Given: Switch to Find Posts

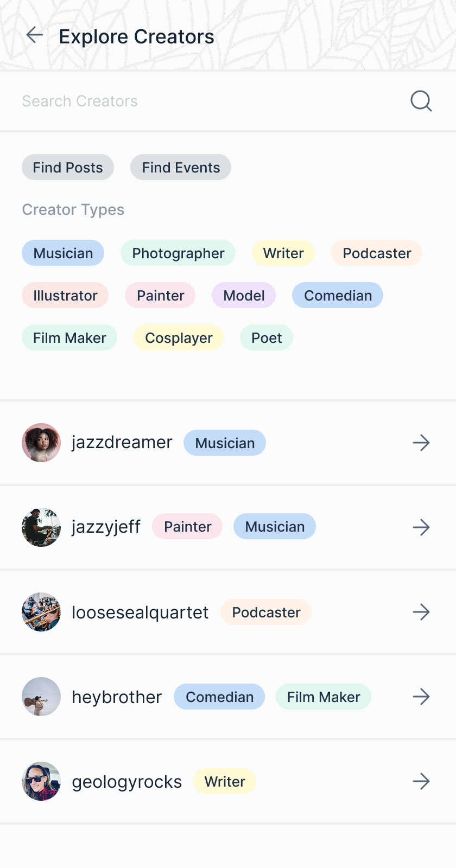Looking at the screenshot, I should click(x=68, y=167).
